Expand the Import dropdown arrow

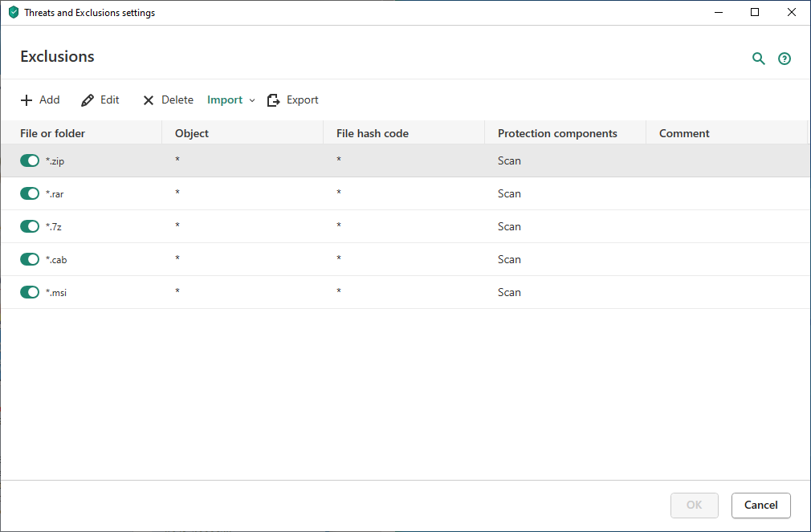coord(252,100)
